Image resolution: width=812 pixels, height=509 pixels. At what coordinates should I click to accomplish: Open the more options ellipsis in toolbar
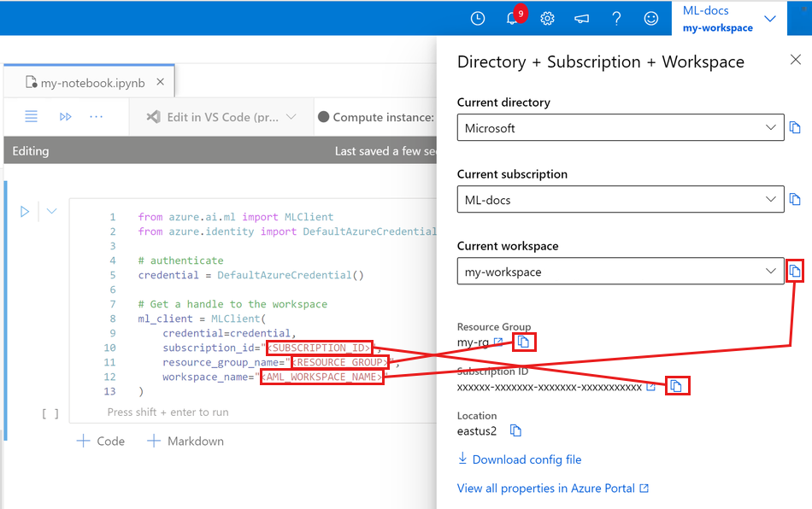tap(96, 117)
